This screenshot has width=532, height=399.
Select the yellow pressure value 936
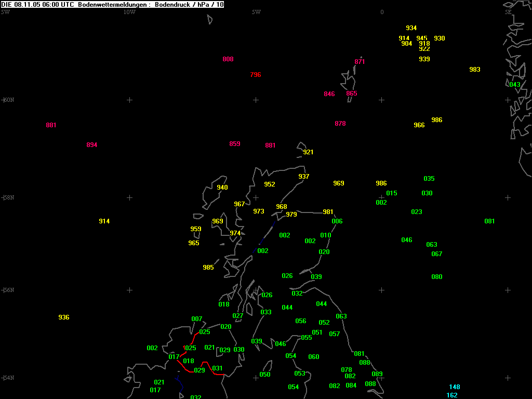coord(64,317)
